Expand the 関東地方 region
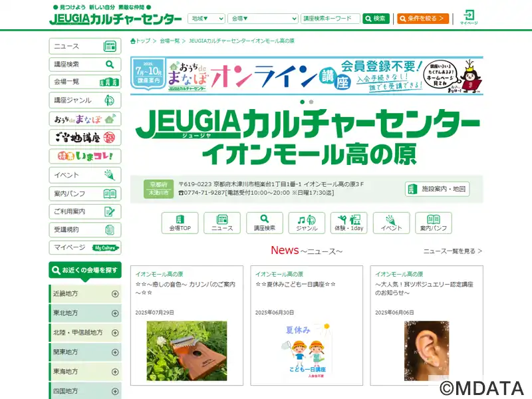532x399 pixels. tap(85, 352)
